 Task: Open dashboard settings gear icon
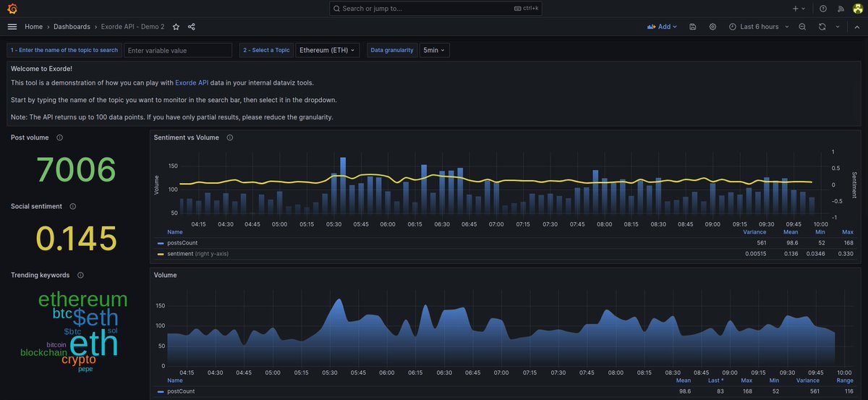point(712,27)
